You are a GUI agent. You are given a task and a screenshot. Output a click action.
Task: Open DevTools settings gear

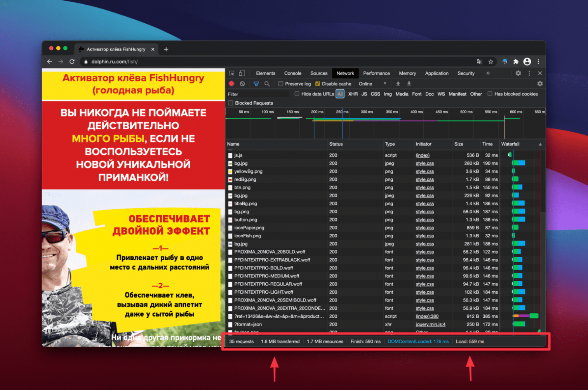tap(518, 73)
